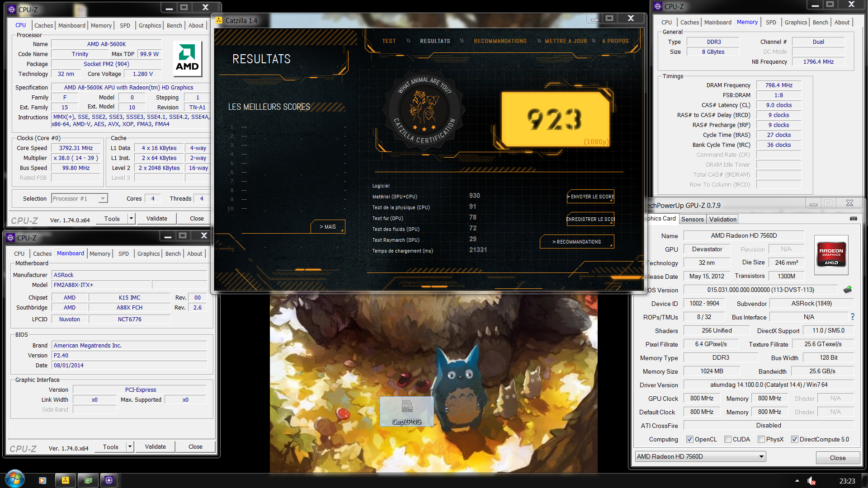
Task: Click Validate in the CPU-Z CPU window
Action: pos(157,219)
